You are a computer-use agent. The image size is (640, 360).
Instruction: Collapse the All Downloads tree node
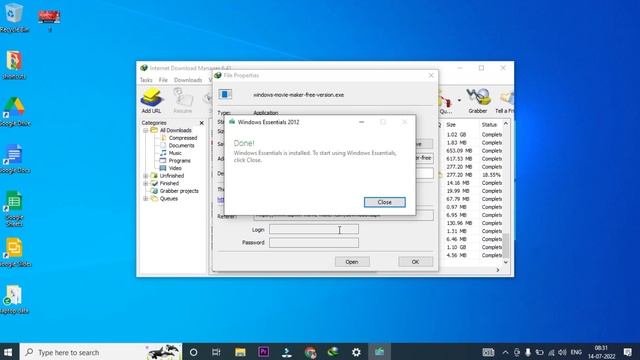coord(146,131)
